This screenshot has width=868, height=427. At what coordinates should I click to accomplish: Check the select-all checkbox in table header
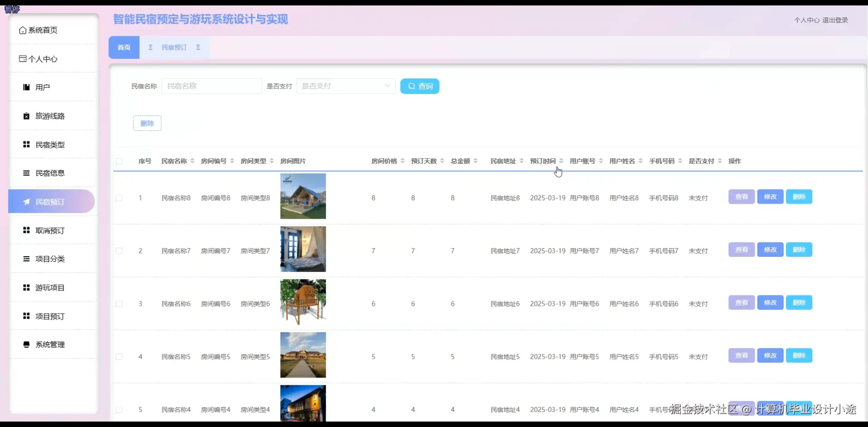119,161
